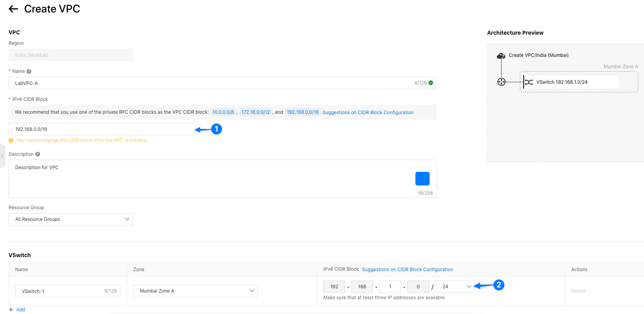
Task: Click the help icon next to Name
Action: point(29,72)
